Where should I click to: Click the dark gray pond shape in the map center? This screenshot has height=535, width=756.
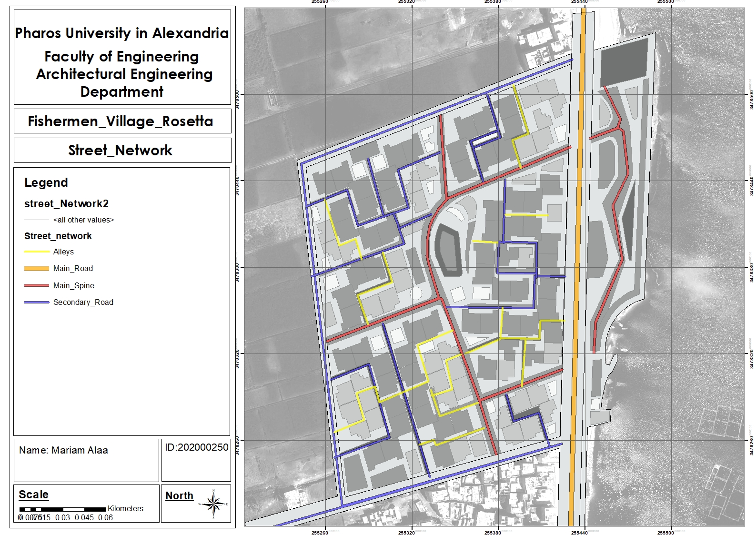[448, 250]
